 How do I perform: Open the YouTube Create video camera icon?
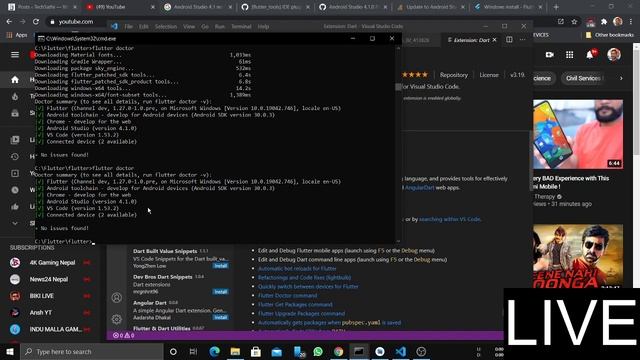click(x=549, y=55)
